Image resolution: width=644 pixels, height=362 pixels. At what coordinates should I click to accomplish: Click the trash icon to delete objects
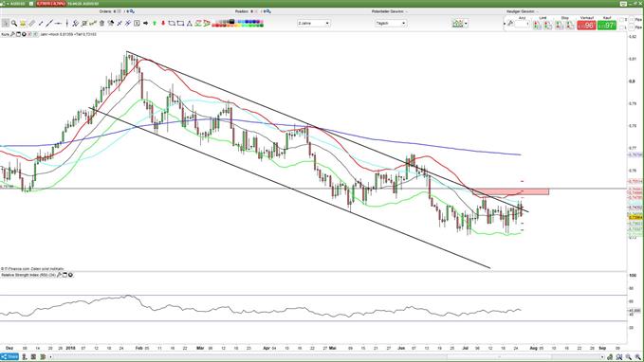101,24
